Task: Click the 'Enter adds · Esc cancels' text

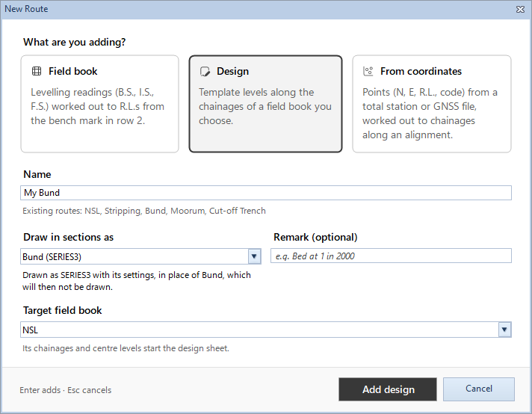Action: point(66,390)
